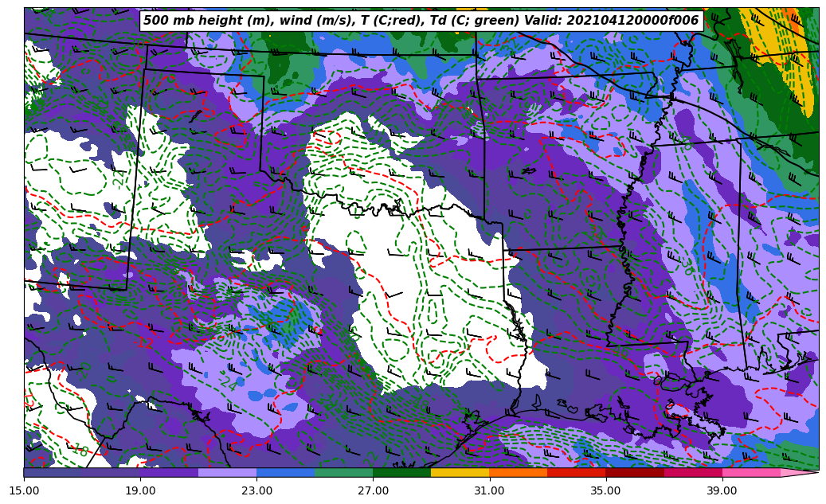
Task: Click the 23.00 colorbar tick label
Action: coord(256,491)
